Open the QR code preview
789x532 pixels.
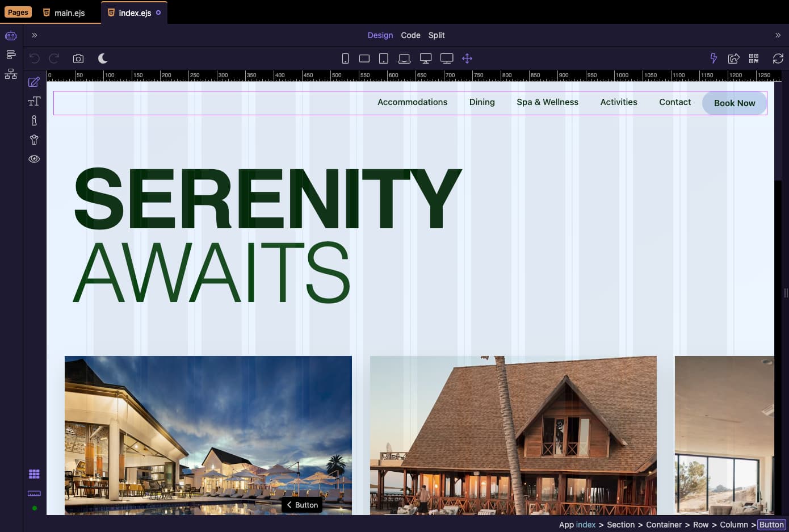point(754,58)
